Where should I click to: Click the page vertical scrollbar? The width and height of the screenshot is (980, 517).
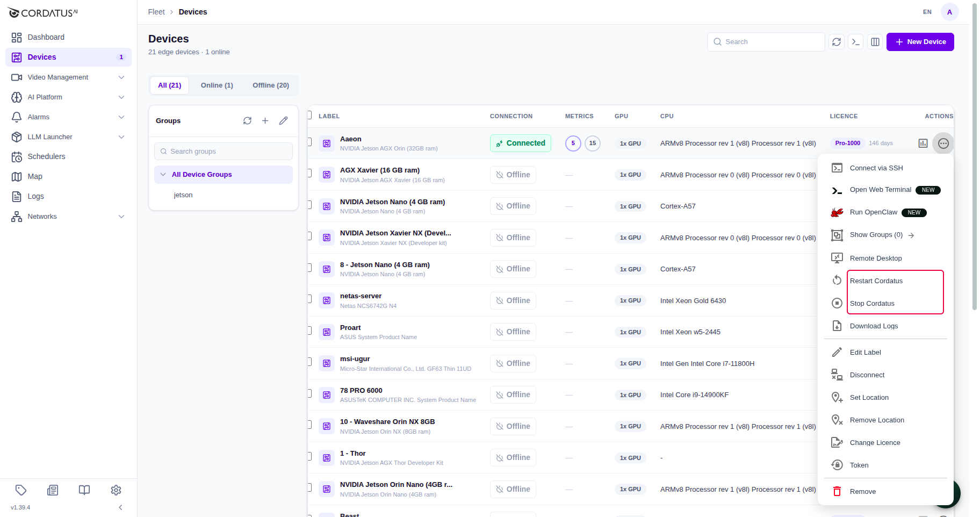click(975, 156)
